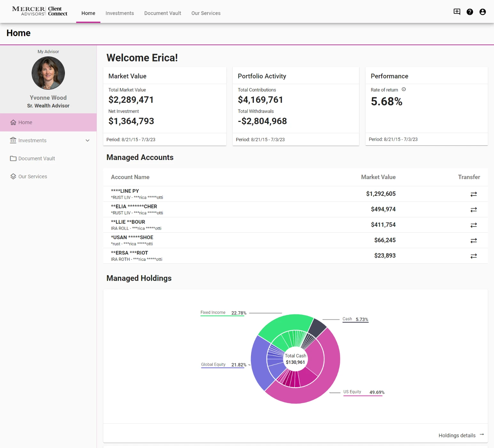The image size is (494, 448).
Task: Click the Rate of return info icon
Action: pos(404,89)
